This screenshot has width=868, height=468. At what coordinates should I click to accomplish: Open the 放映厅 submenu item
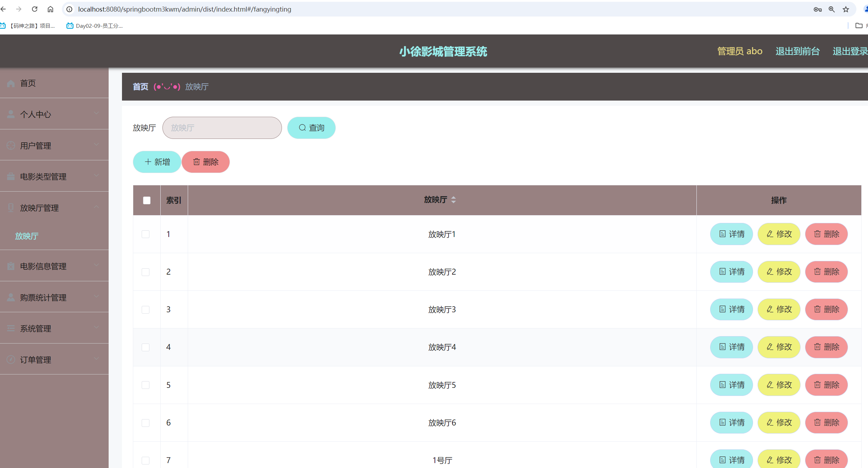click(27, 236)
